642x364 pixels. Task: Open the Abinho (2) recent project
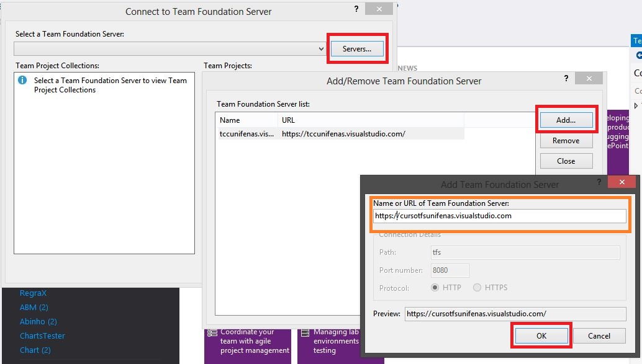38,321
